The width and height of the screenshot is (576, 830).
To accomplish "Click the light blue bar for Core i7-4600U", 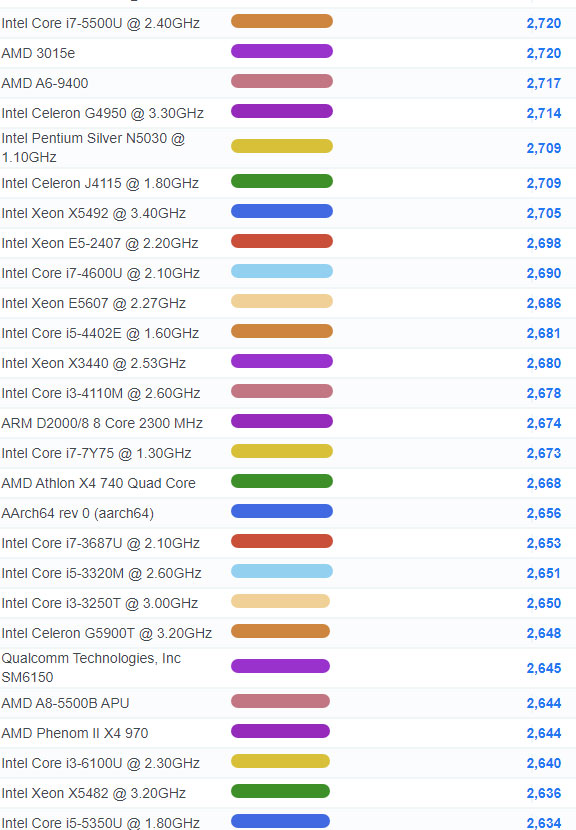I will tap(282, 271).
